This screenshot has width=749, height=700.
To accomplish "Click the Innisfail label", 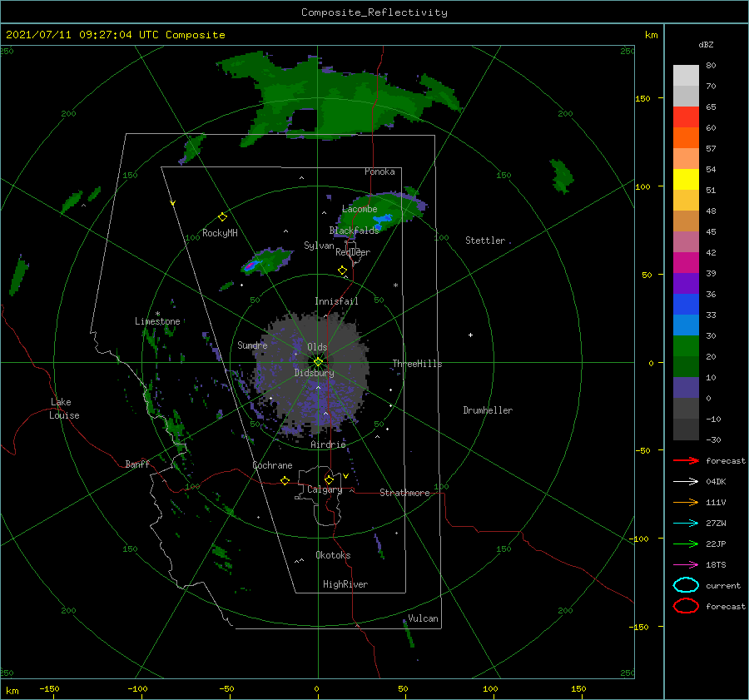I will coord(336,301).
